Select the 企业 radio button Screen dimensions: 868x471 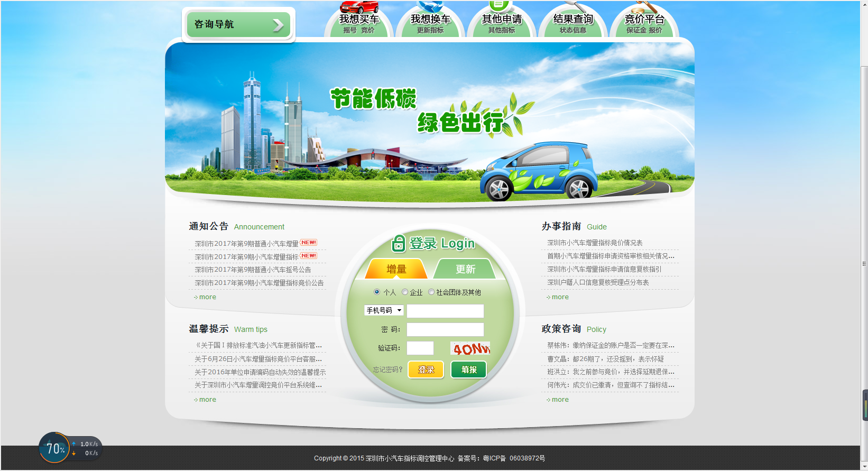click(x=405, y=292)
